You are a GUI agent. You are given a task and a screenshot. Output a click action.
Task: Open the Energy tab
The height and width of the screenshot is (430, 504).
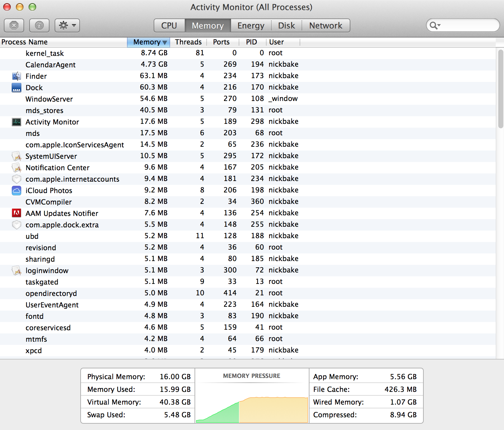tap(251, 25)
